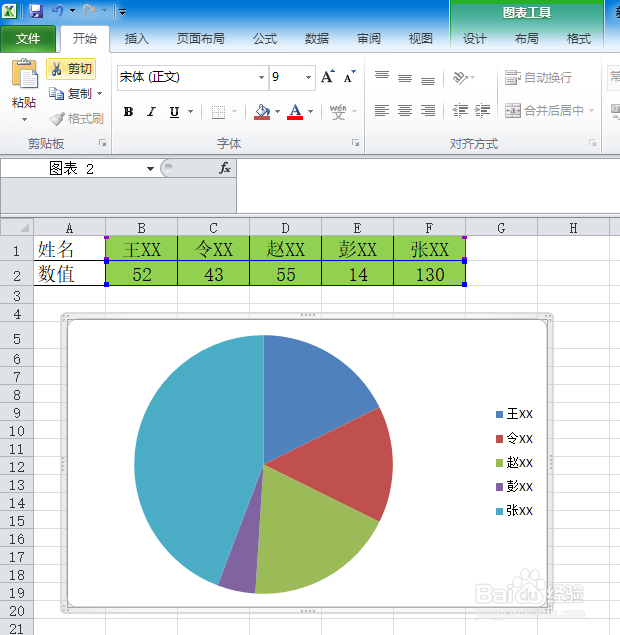Align text to vertical middle

(x=405, y=77)
